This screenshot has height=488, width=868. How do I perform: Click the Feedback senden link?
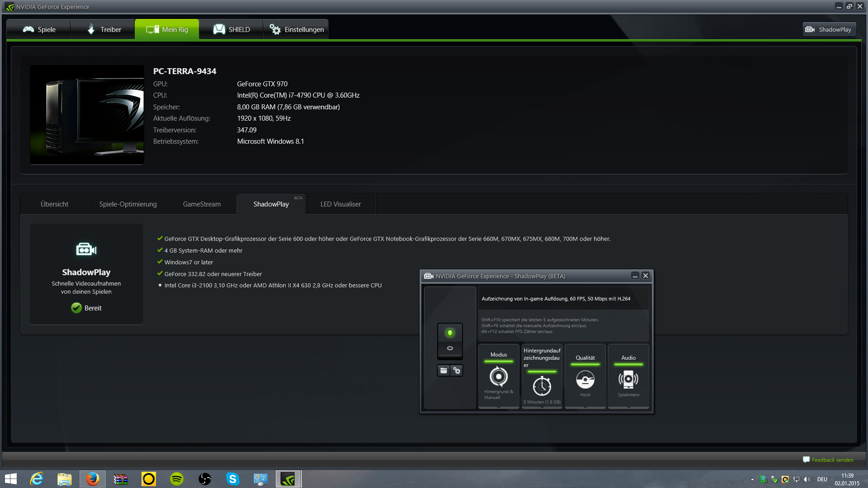(x=832, y=460)
